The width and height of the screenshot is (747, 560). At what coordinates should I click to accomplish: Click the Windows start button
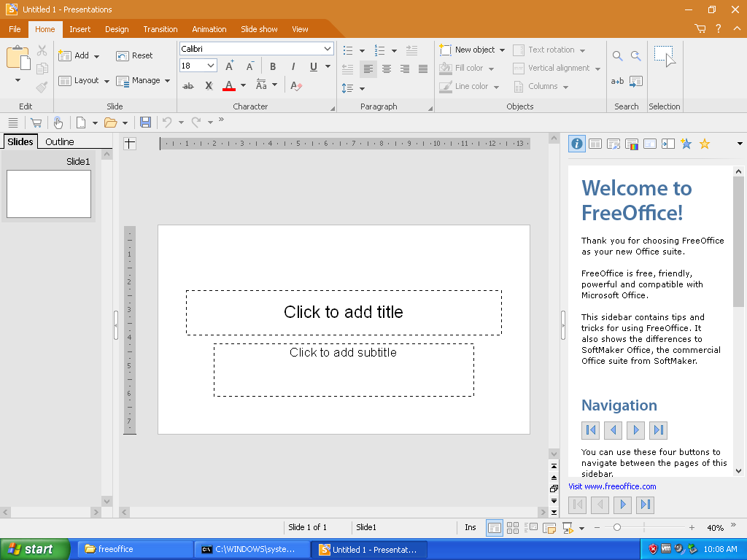pos(34,549)
